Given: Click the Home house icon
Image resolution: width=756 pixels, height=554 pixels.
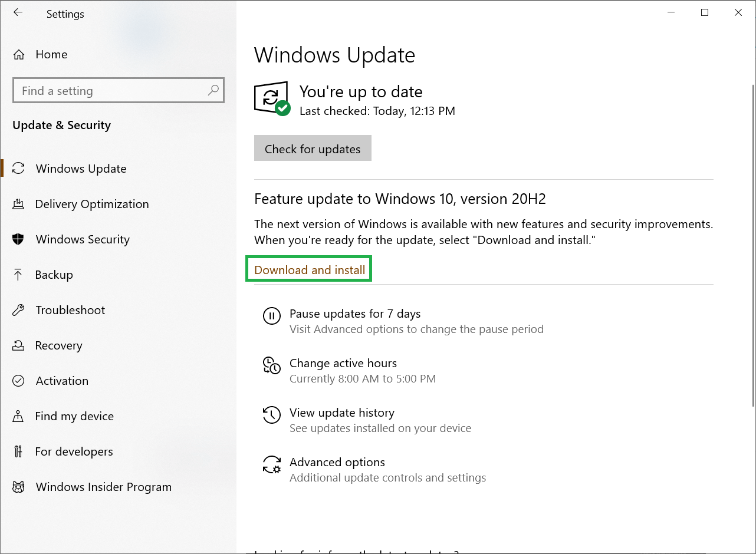Looking at the screenshot, I should click(19, 55).
